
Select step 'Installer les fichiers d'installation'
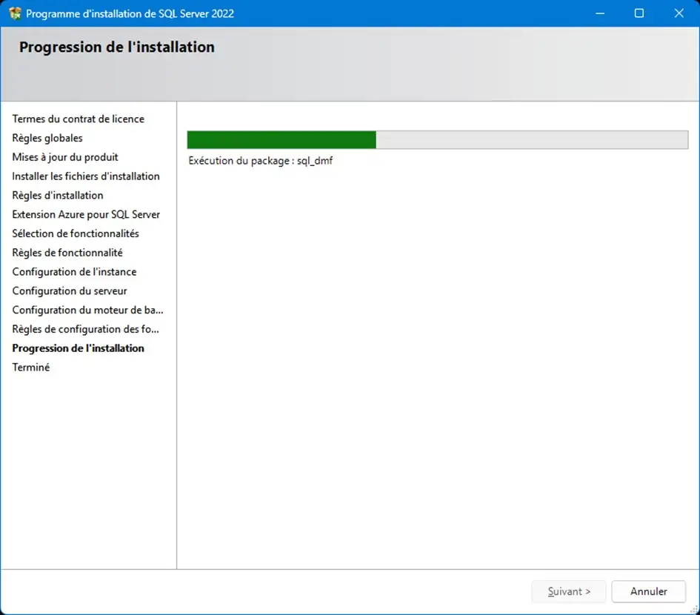coord(86,176)
